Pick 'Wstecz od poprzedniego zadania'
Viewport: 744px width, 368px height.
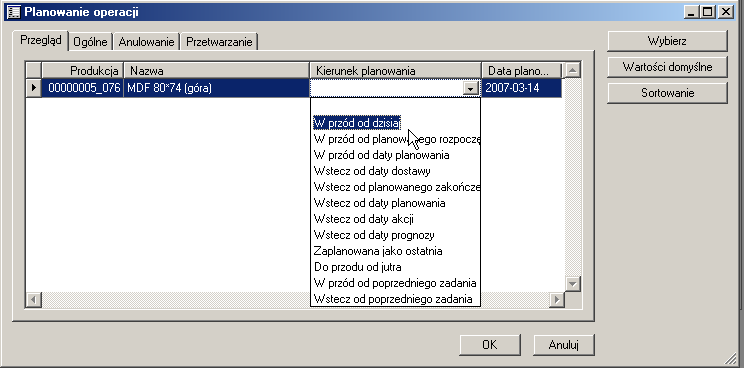pyautogui.click(x=395, y=299)
